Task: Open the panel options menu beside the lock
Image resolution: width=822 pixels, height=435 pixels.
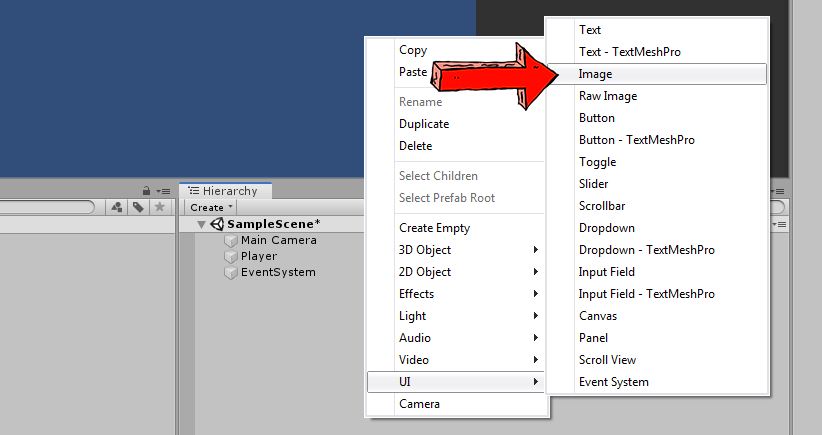Action: pyautogui.click(x=162, y=191)
